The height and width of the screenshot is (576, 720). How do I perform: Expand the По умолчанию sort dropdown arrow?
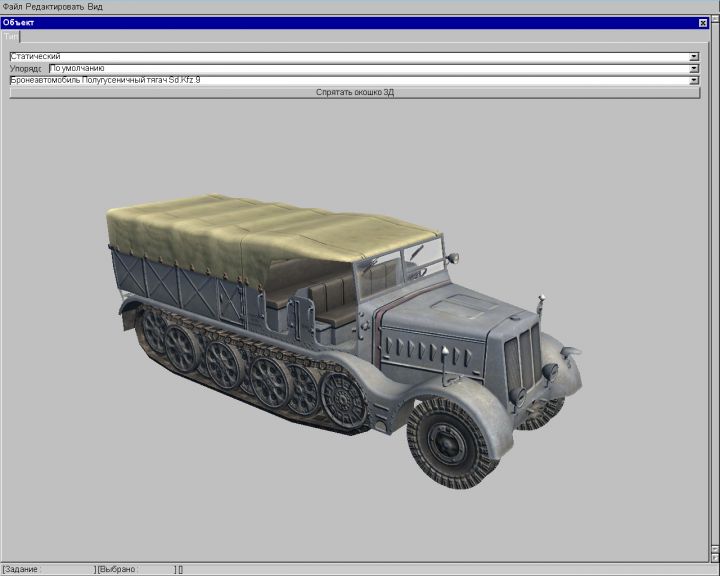pos(694,68)
